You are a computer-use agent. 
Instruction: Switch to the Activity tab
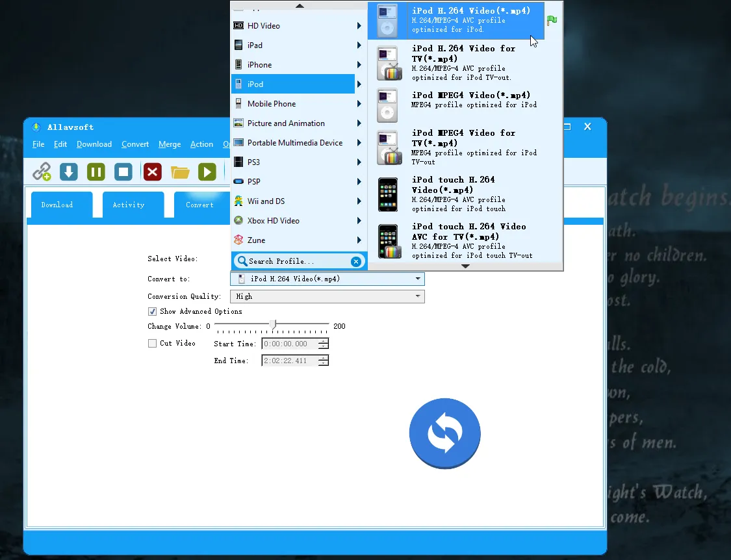(133, 205)
